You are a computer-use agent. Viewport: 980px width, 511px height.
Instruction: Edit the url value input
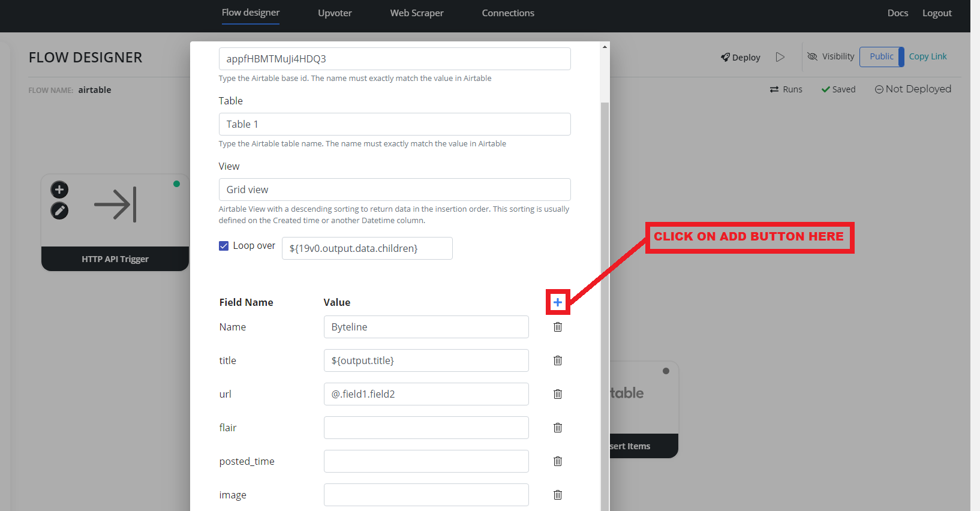[x=426, y=394]
